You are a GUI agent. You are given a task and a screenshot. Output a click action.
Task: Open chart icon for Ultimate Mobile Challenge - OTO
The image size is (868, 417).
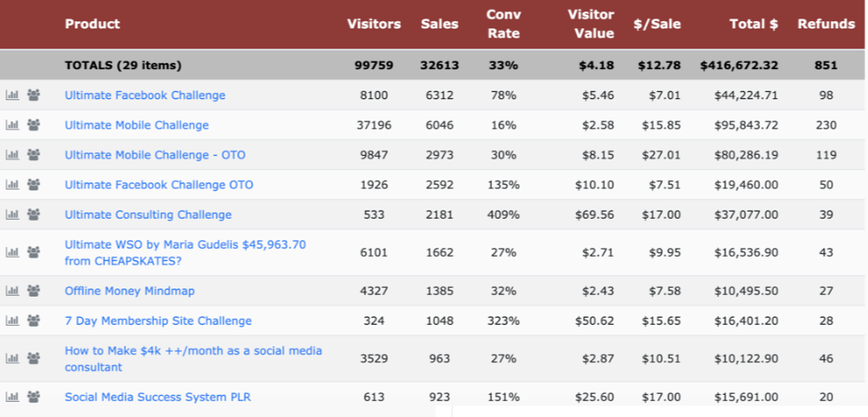point(12,155)
